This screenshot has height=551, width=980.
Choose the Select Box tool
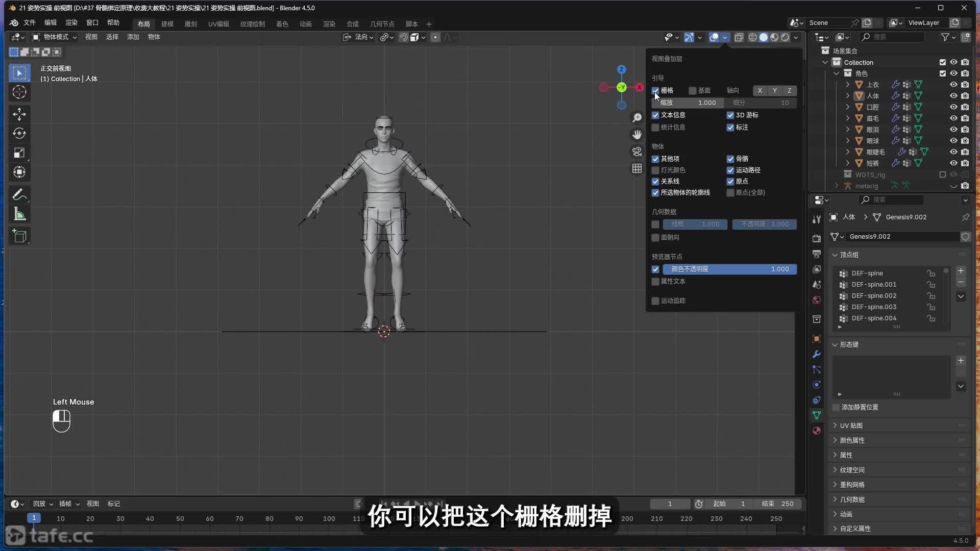point(19,73)
